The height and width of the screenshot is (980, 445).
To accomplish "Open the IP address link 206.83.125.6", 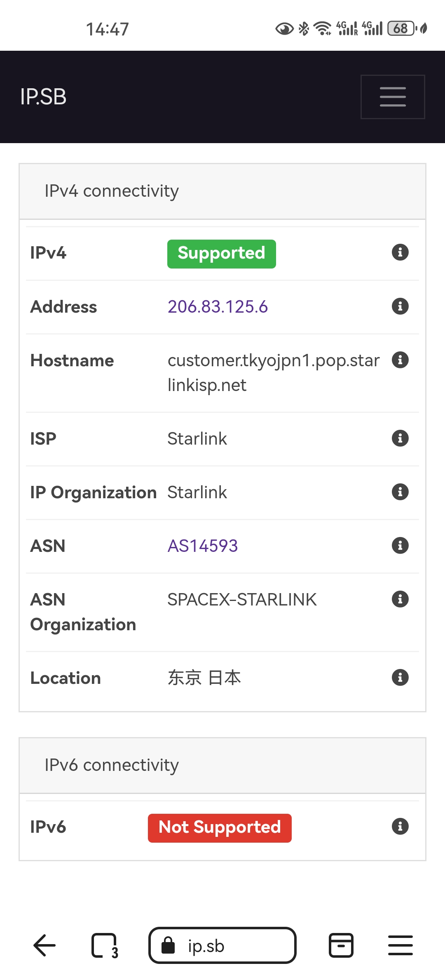I will [218, 306].
